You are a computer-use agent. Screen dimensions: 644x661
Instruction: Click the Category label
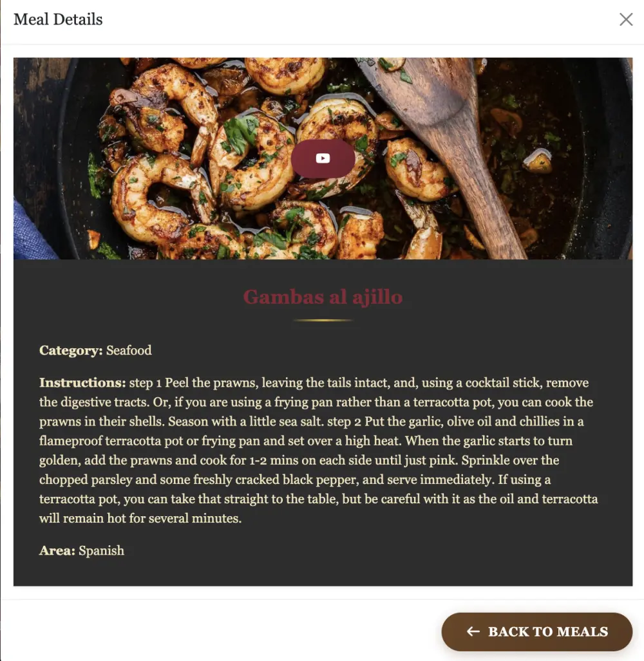(71, 350)
